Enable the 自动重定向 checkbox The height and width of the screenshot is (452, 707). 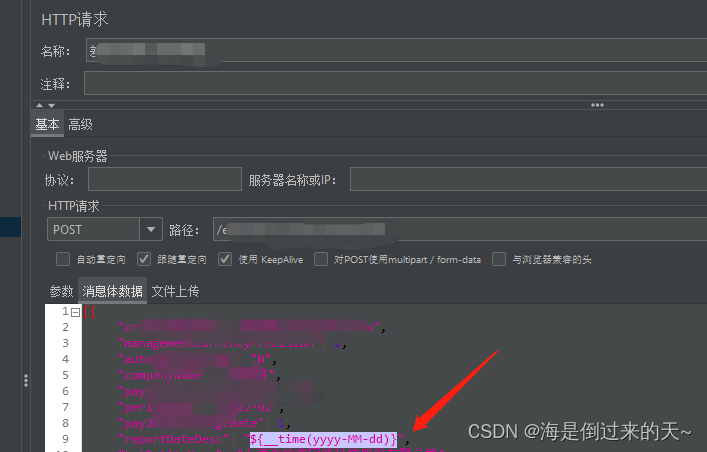point(63,259)
